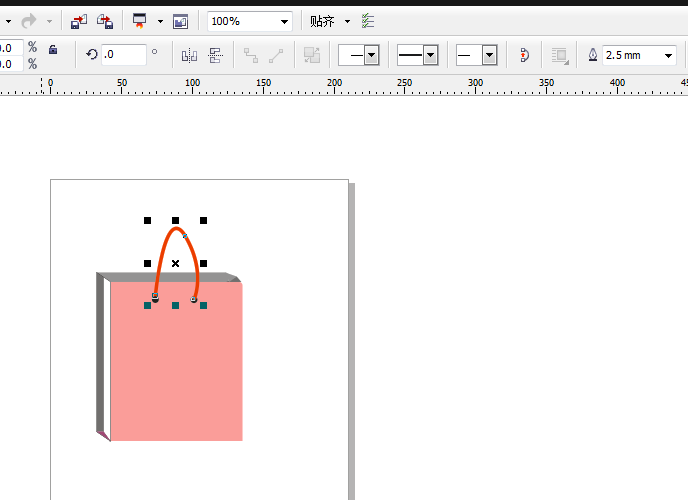Click the Mirror vertically icon
This screenshot has width=688, height=500.
click(215, 55)
